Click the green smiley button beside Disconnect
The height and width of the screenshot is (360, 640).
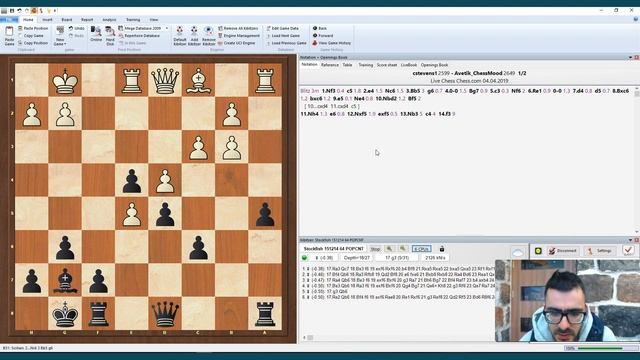tap(538, 251)
